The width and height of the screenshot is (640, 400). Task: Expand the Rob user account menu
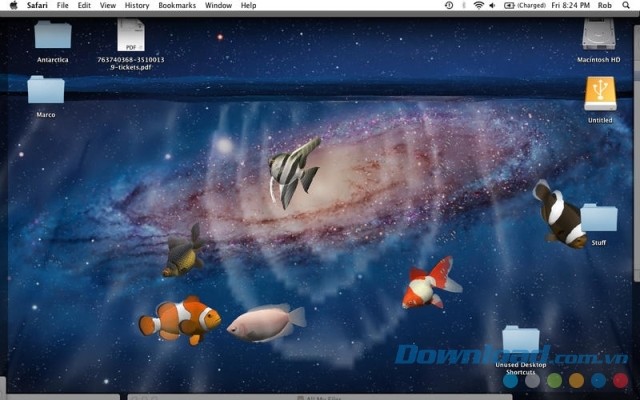click(606, 5)
